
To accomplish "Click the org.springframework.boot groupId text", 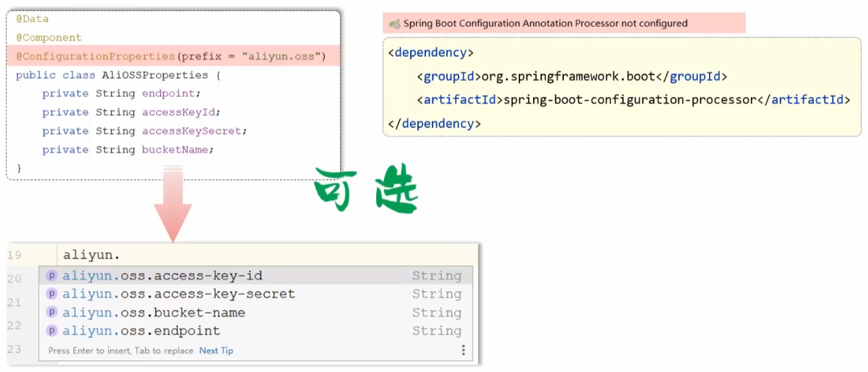I will [568, 76].
